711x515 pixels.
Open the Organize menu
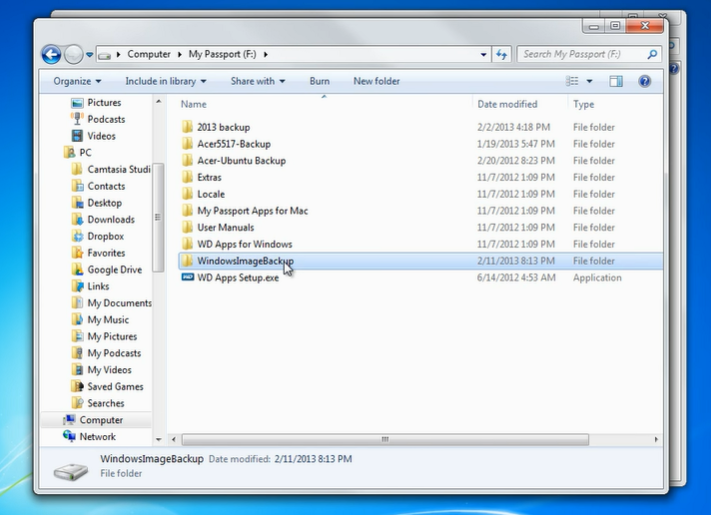77,81
